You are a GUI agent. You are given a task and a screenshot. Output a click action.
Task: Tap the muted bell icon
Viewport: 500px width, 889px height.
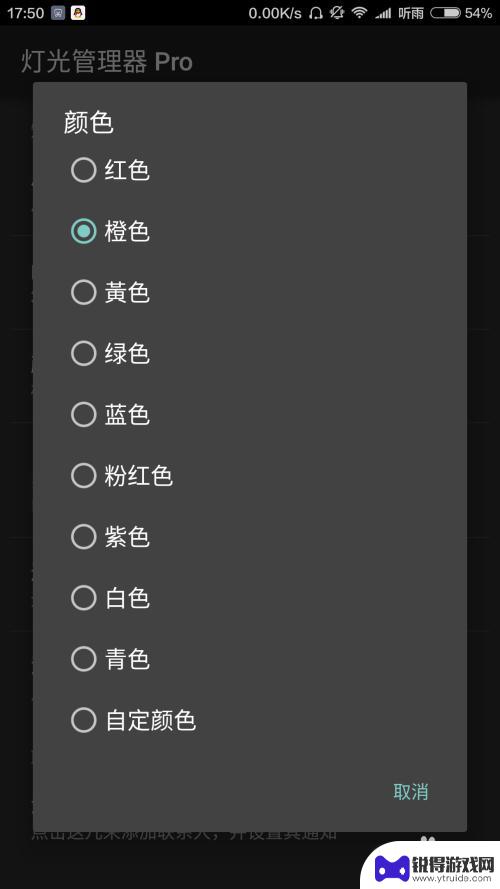pyautogui.click(x=337, y=12)
